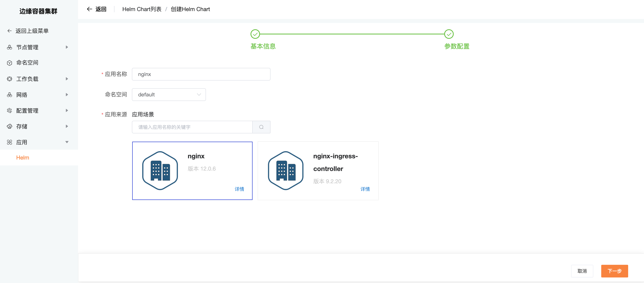Click 边缘容器集群 title
This screenshot has width=644, height=283.
pyautogui.click(x=38, y=11)
